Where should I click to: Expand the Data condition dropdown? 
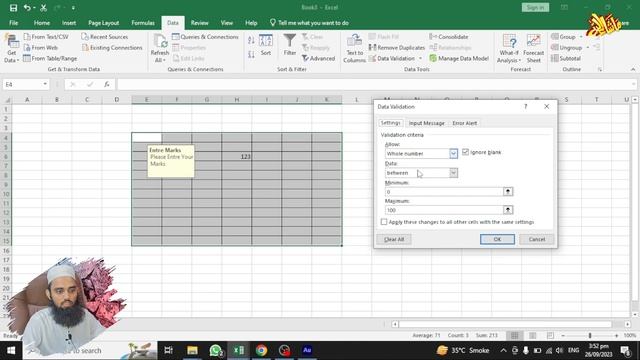453,173
